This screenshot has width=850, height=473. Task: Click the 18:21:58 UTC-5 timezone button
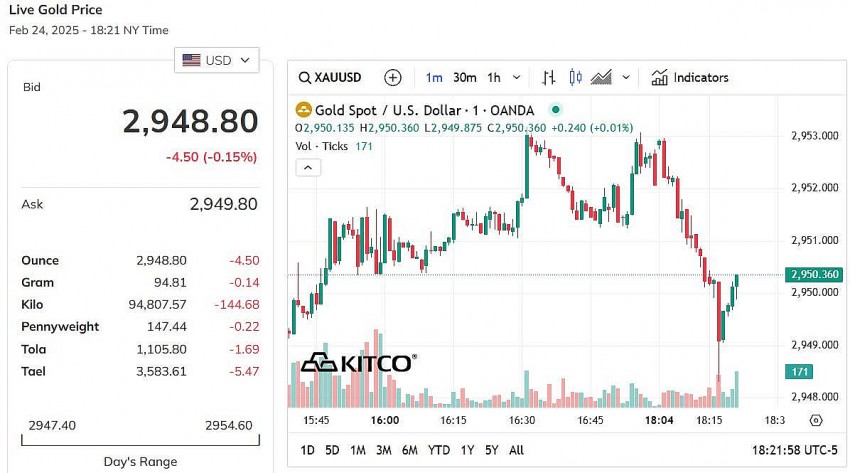[x=794, y=450]
